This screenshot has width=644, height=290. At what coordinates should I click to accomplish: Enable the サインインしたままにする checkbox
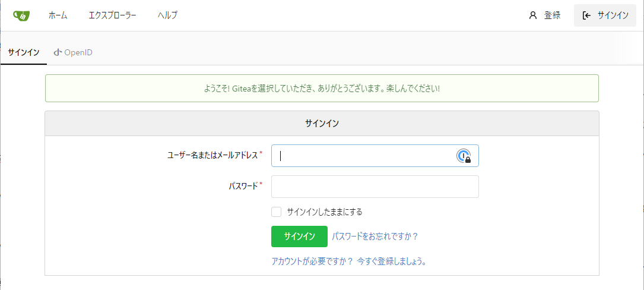click(276, 212)
